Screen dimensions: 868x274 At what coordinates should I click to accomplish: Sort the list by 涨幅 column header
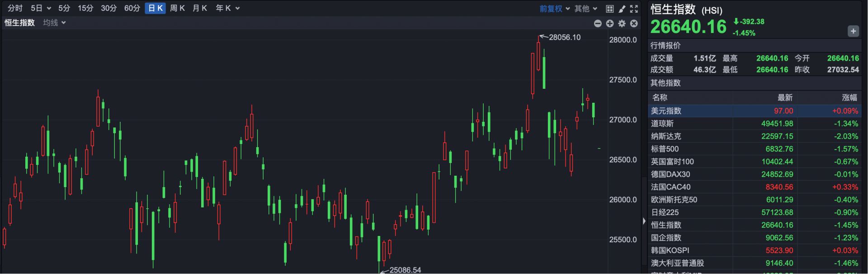coord(849,97)
